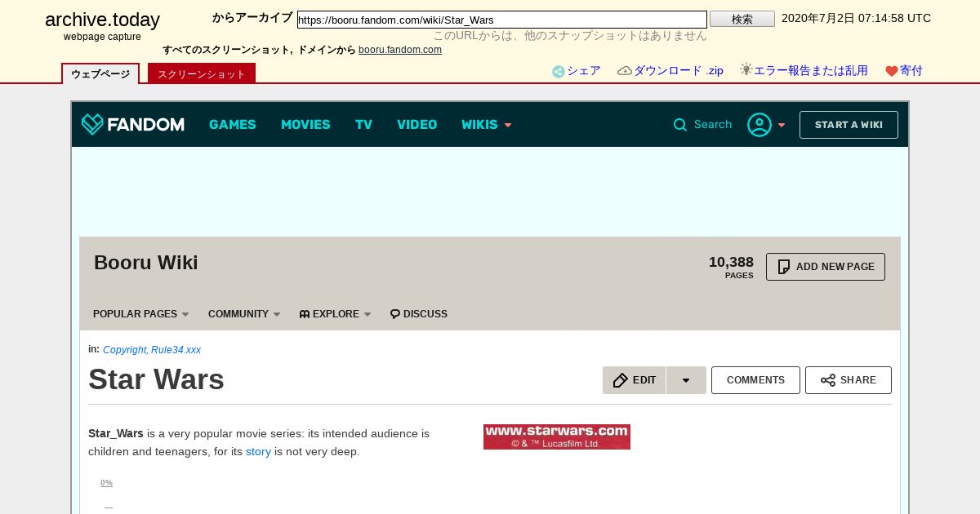Image resolution: width=980 pixels, height=514 pixels.
Task: Click the Star Wars page heading
Action: click(156, 379)
